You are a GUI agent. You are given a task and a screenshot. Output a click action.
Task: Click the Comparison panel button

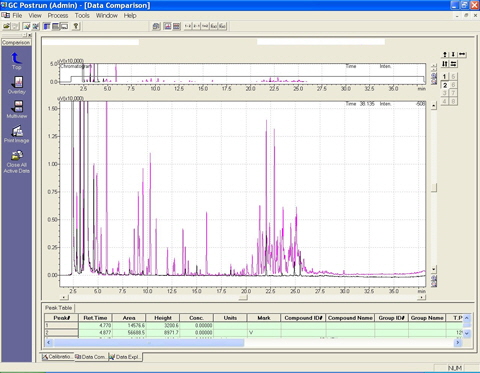(x=16, y=42)
